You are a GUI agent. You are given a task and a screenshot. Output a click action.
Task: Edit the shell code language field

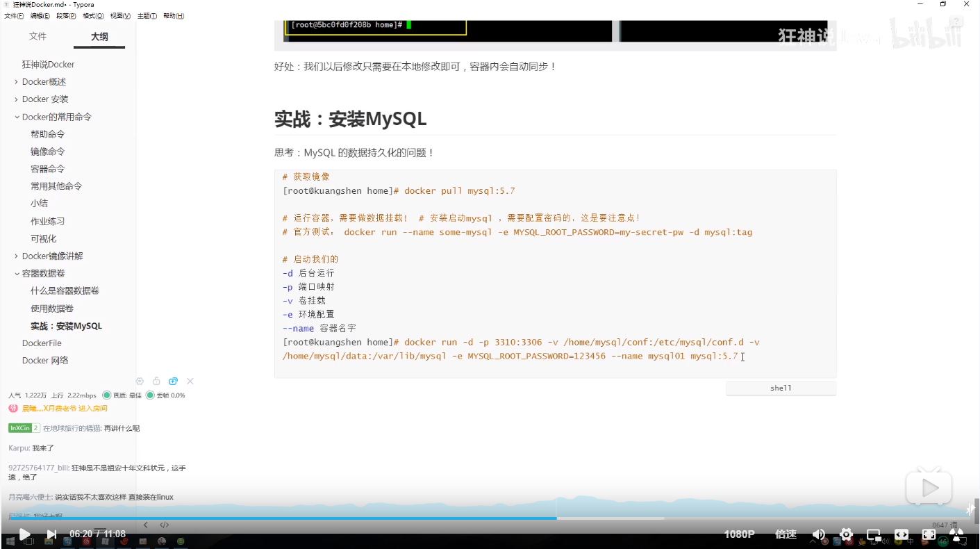pos(781,388)
